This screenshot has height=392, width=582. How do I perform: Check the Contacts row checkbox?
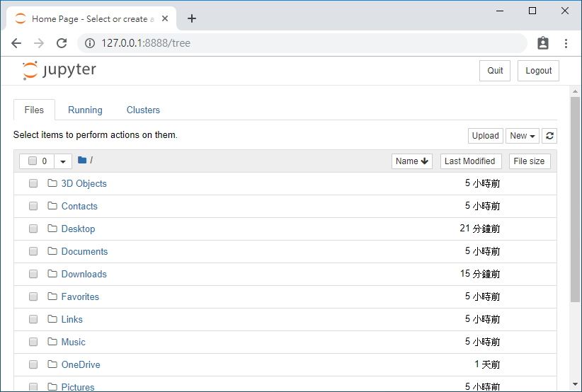point(33,206)
